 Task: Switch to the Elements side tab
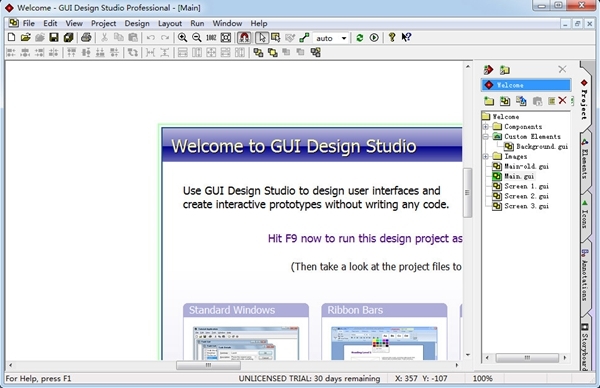point(584,160)
